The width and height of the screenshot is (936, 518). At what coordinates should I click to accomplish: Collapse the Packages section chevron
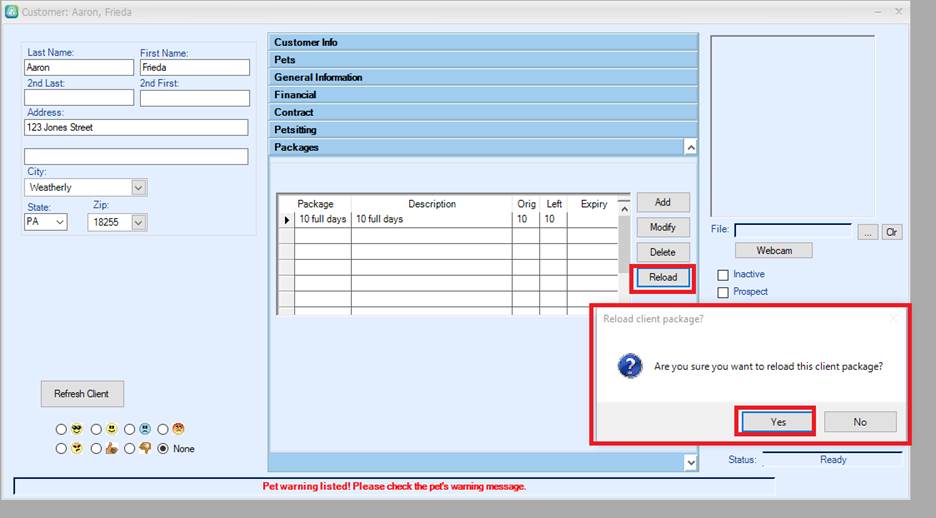click(x=691, y=147)
